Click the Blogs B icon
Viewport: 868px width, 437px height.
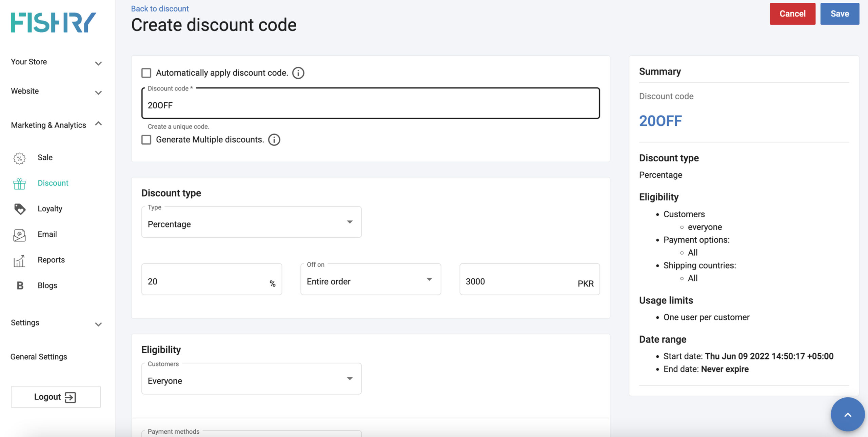click(x=20, y=285)
